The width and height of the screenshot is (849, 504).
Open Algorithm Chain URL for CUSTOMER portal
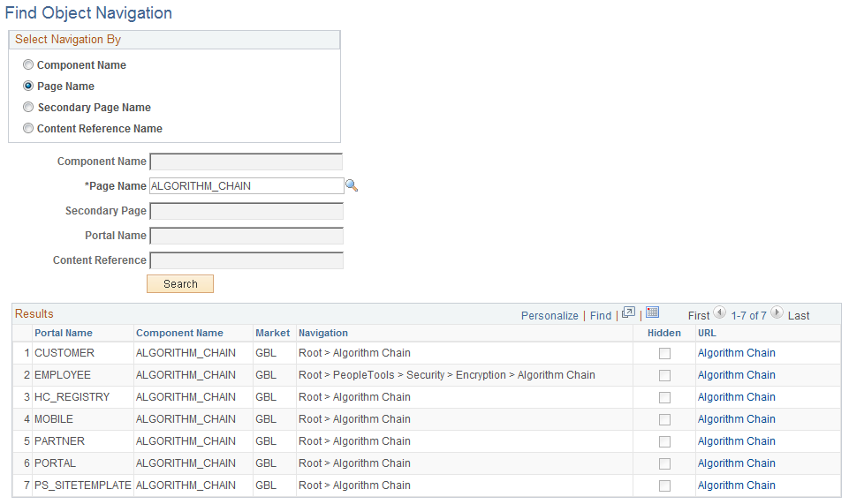[x=737, y=353]
